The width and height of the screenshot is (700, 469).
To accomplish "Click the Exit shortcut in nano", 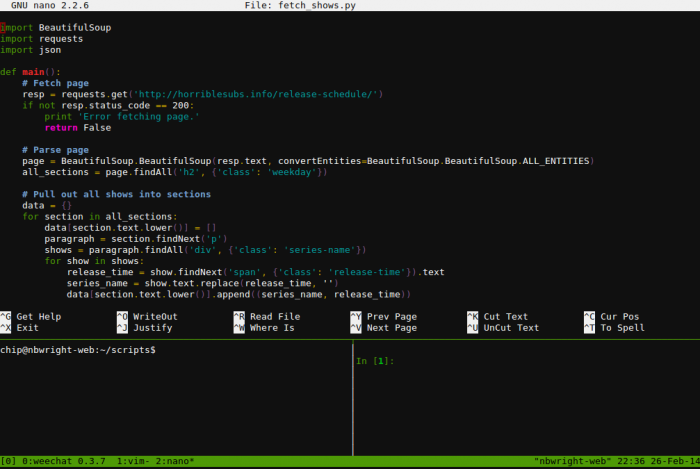I will [x=19, y=328].
